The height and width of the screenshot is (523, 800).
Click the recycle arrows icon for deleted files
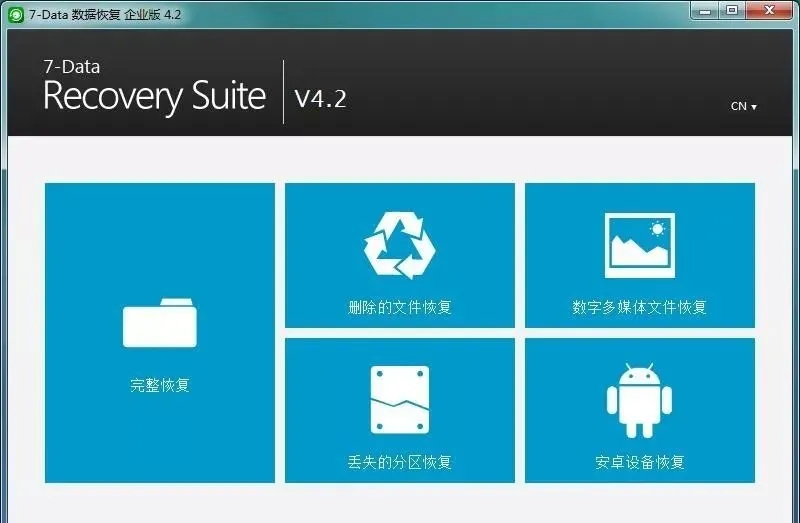399,243
